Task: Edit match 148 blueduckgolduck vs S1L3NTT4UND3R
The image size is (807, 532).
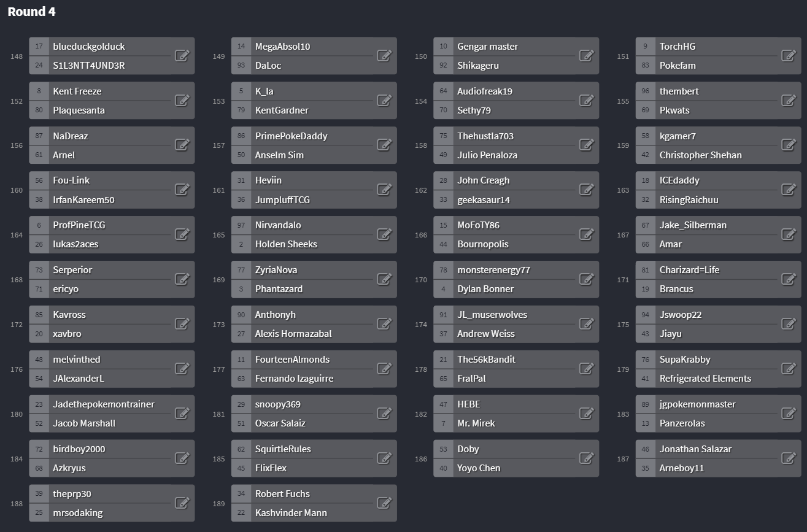Action: click(x=182, y=56)
